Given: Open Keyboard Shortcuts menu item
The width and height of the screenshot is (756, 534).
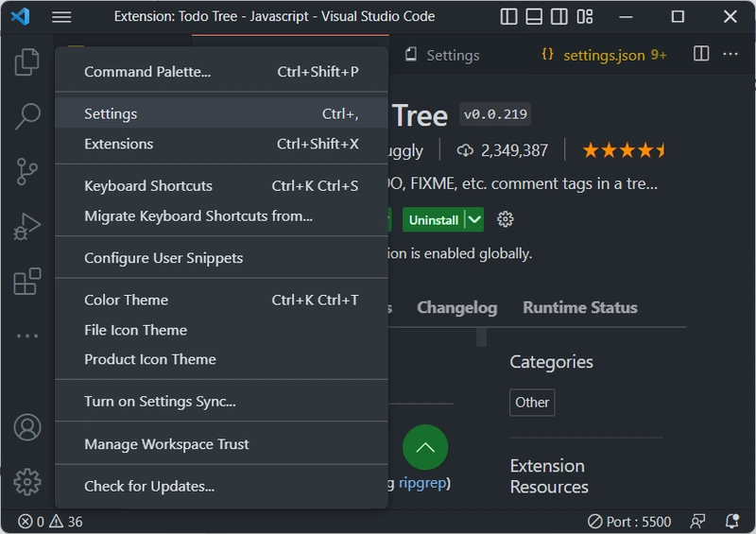Looking at the screenshot, I should click(221, 185).
